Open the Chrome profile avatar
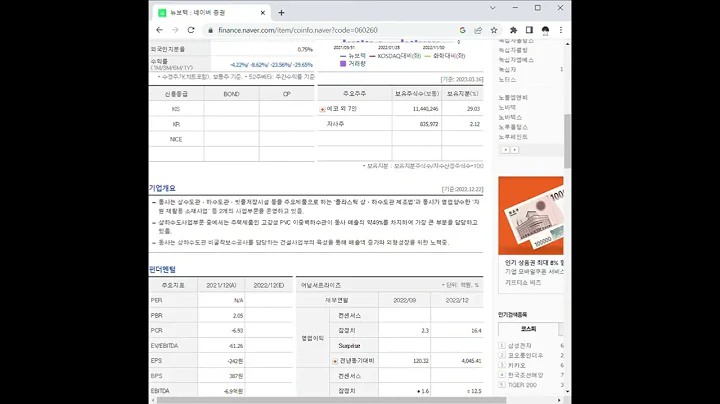 pyautogui.click(x=545, y=30)
